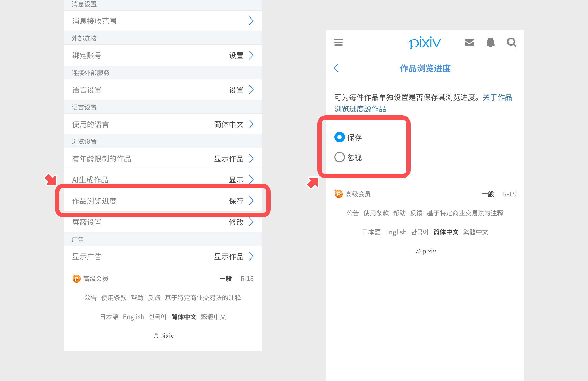Select the 忽视 radio option
588x381 pixels.
pyautogui.click(x=340, y=157)
